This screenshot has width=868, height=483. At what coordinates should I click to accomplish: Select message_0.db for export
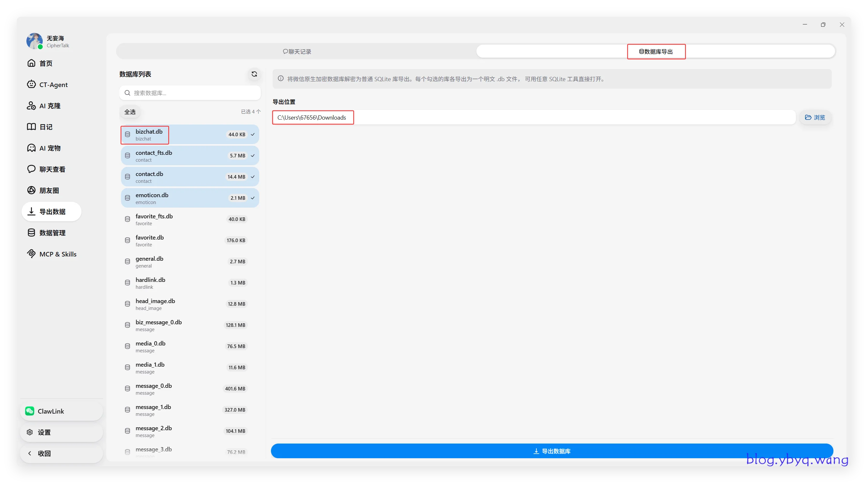(190, 389)
